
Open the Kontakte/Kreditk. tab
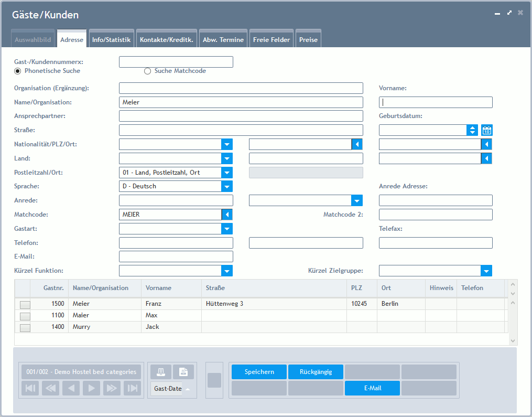coord(167,39)
